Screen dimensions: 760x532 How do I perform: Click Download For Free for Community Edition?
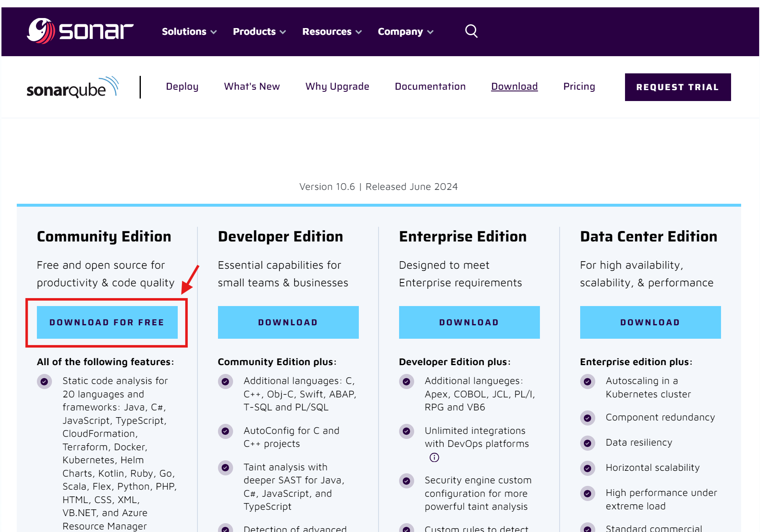click(107, 322)
